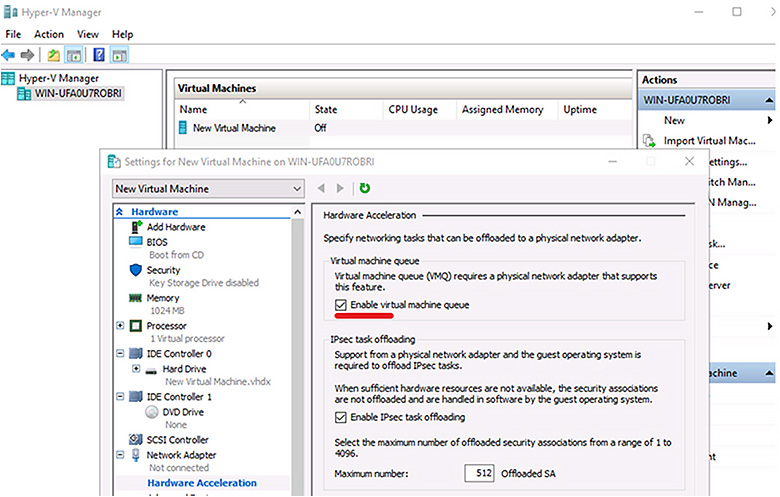
Task: Collapse the IDE Controller 0 node
Action: pos(120,353)
